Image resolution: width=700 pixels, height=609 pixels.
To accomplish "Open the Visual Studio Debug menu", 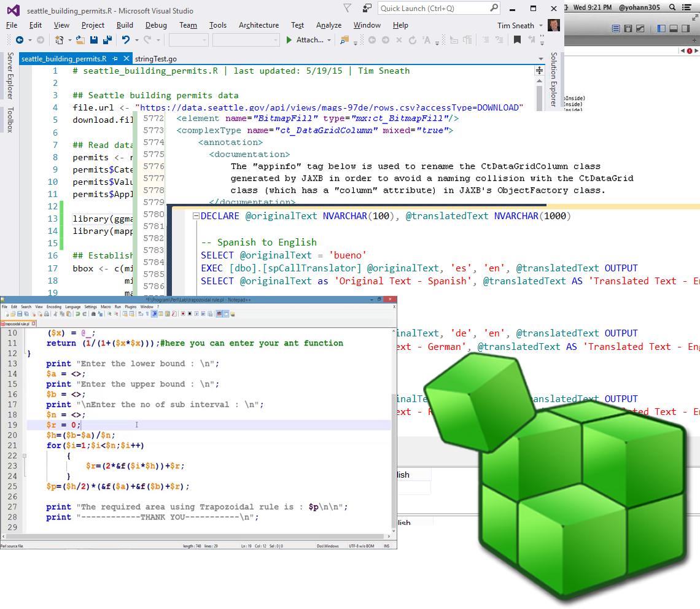I will (x=156, y=25).
